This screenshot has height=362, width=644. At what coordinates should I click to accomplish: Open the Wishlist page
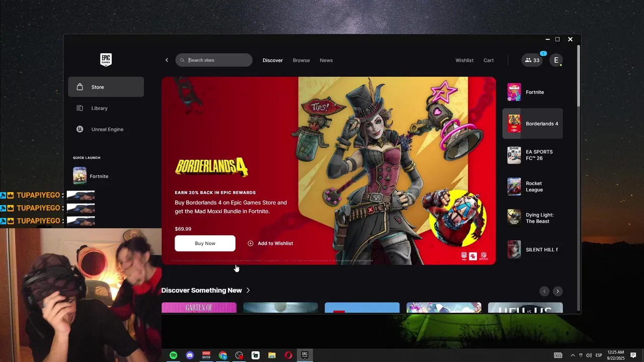[x=464, y=60]
